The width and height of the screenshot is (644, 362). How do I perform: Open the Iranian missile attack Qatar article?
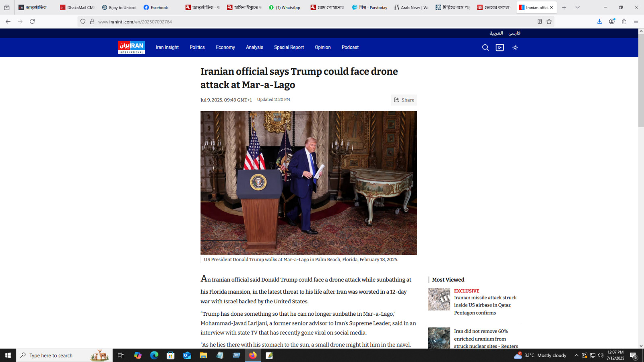coord(485,305)
